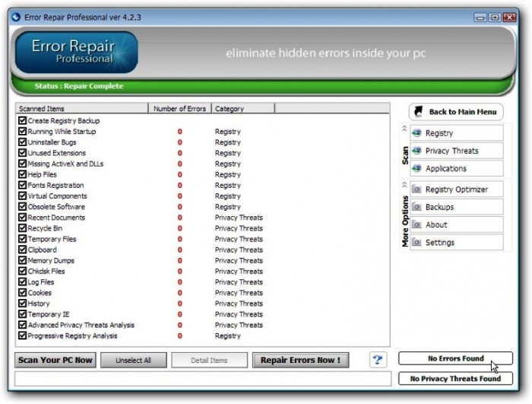The width and height of the screenshot is (532, 404).
Task: Open the Privacy Threats scan option
Action: pyautogui.click(x=456, y=151)
